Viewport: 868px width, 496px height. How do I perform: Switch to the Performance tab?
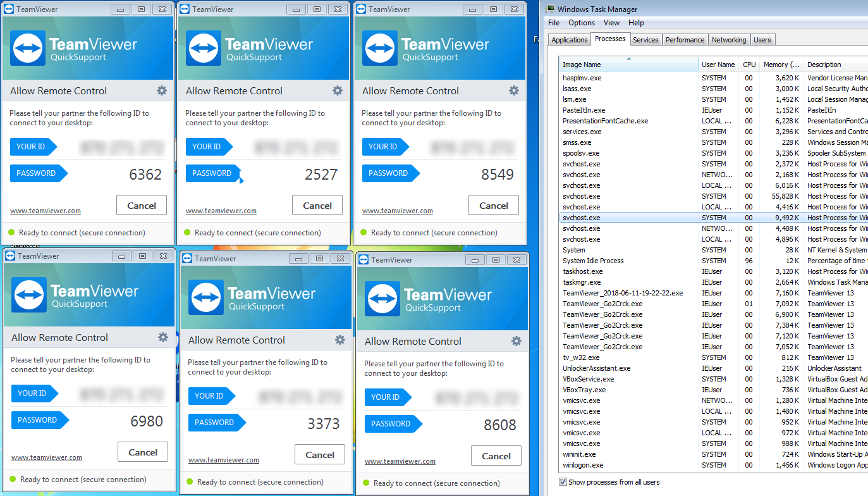click(685, 40)
